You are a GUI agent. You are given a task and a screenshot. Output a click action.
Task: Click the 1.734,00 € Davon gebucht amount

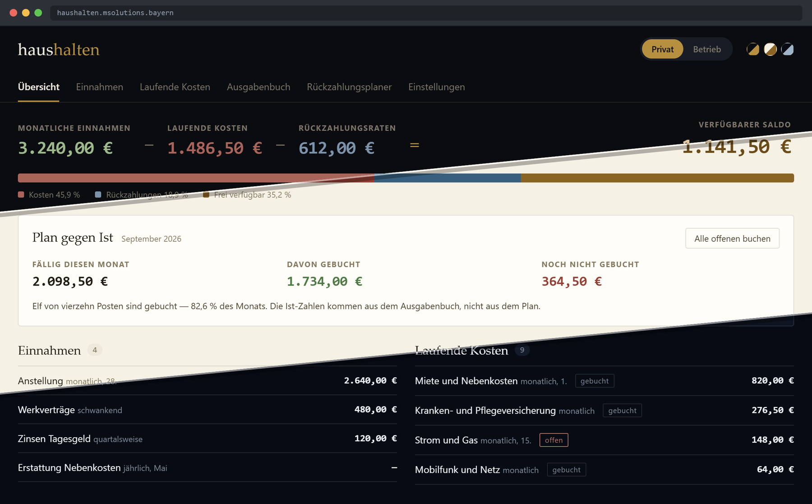pos(324,282)
